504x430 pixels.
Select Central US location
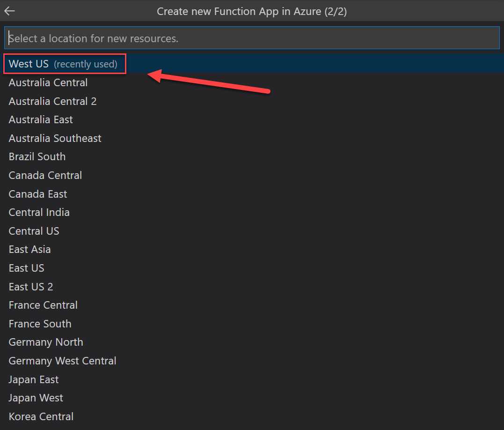tap(34, 231)
